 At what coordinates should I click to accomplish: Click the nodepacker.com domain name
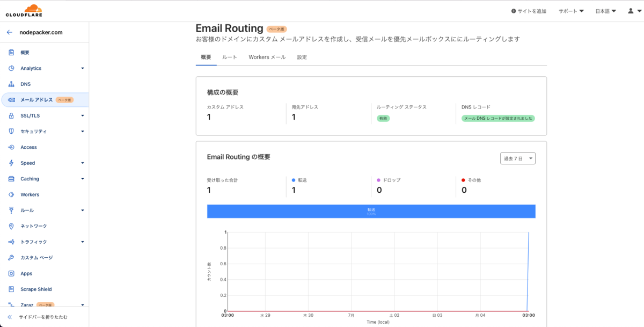point(41,32)
